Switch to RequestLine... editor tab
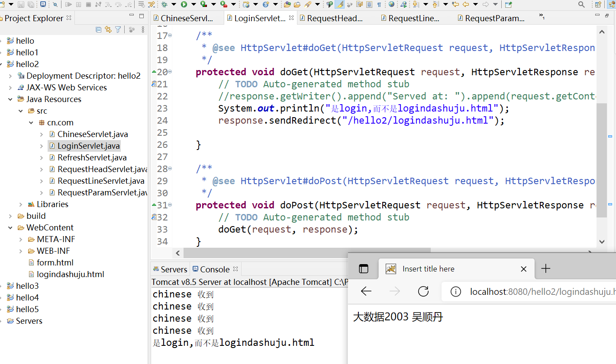The image size is (616, 364). pyautogui.click(x=410, y=18)
